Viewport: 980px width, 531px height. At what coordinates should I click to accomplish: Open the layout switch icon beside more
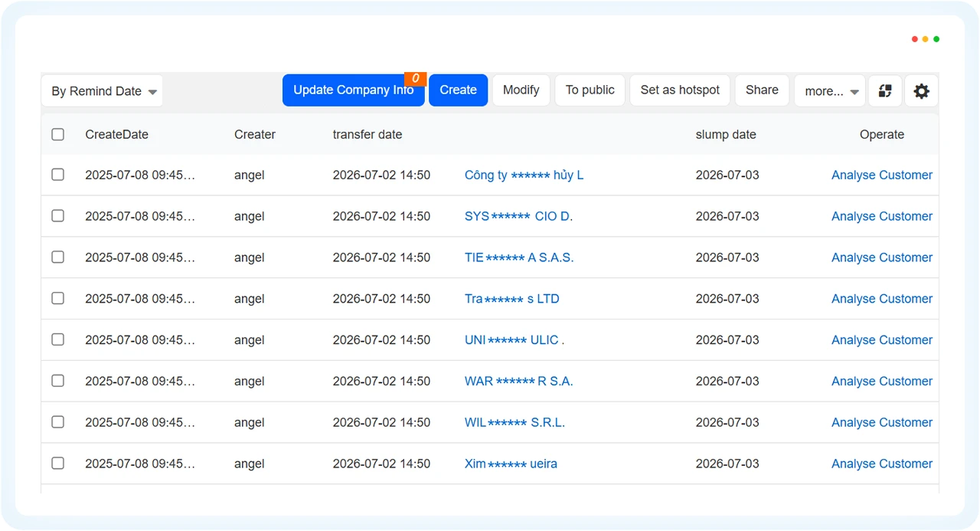point(885,90)
